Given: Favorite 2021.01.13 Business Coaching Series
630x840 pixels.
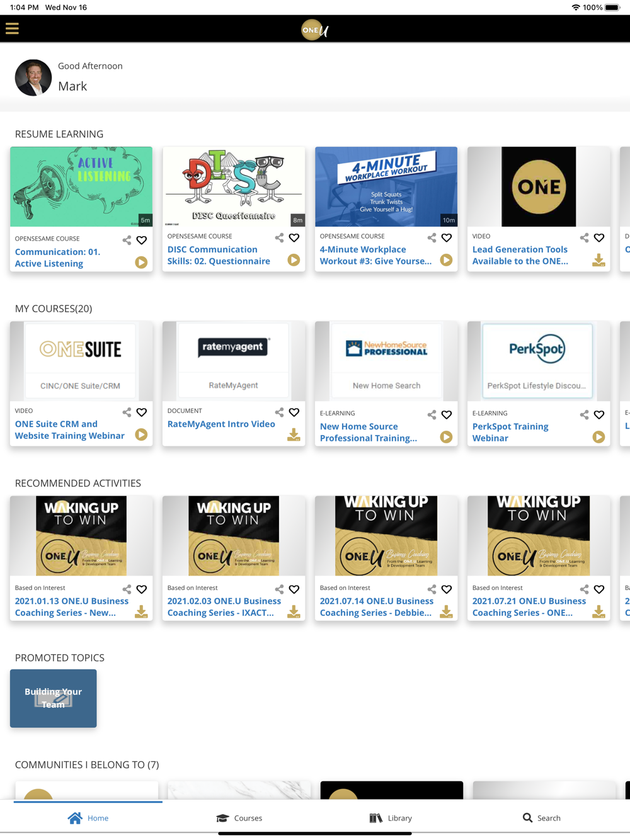Looking at the screenshot, I should point(142,589).
